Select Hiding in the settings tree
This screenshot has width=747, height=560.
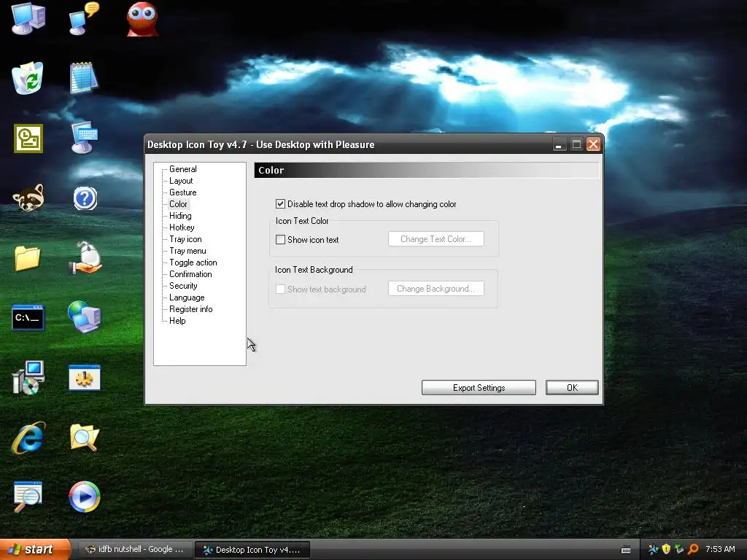(180, 216)
